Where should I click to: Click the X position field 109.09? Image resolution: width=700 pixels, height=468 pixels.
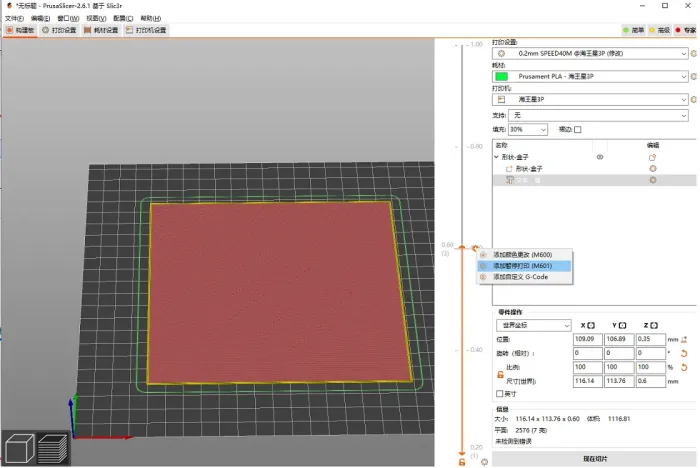(x=588, y=339)
